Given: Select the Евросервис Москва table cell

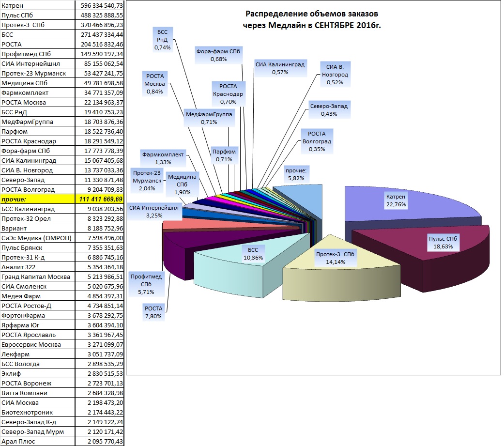Looking at the screenshot, I should 38,344.
